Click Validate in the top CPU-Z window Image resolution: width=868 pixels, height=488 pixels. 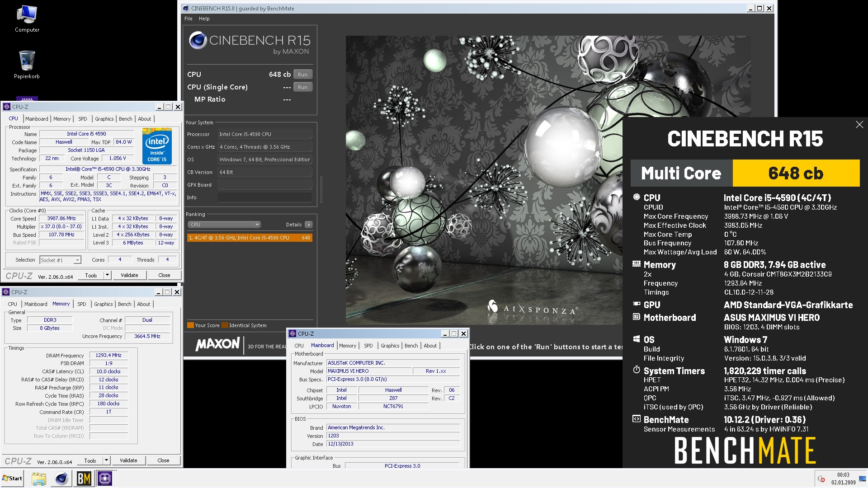click(x=129, y=275)
